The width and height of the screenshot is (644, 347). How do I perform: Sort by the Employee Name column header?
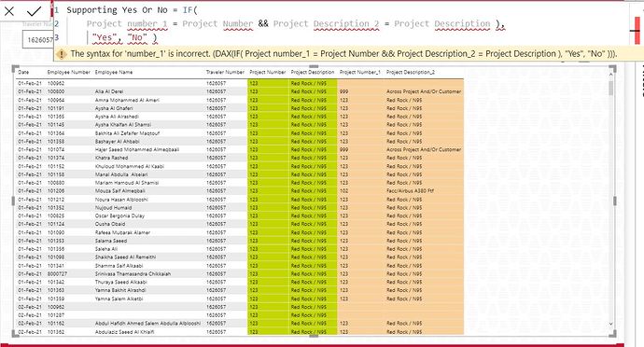pyautogui.click(x=114, y=72)
